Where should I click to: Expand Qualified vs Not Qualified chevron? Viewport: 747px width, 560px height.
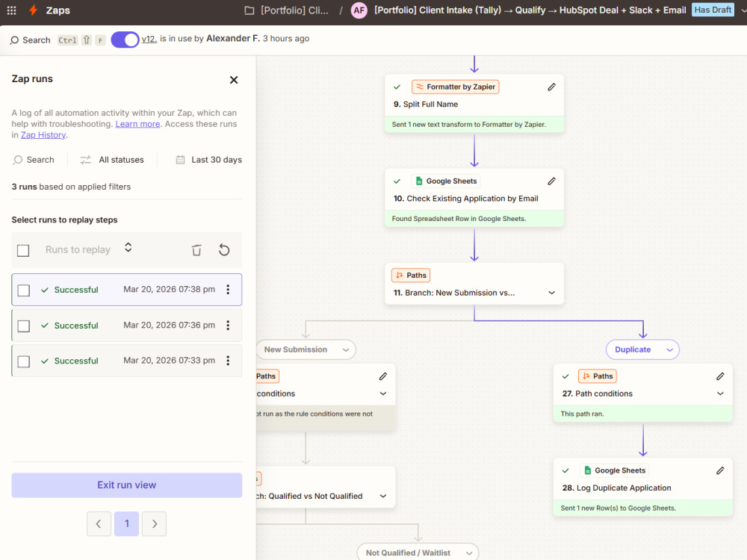[x=382, y=496]
